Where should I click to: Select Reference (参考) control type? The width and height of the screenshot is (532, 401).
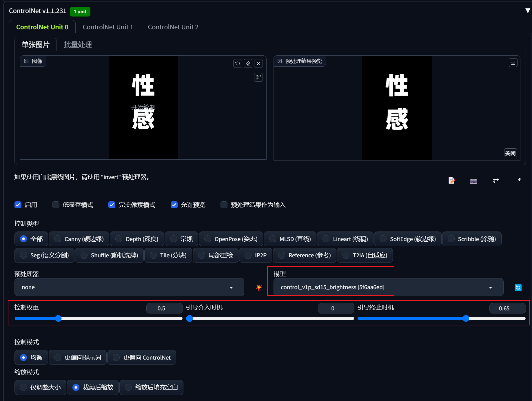pos(305,255)
